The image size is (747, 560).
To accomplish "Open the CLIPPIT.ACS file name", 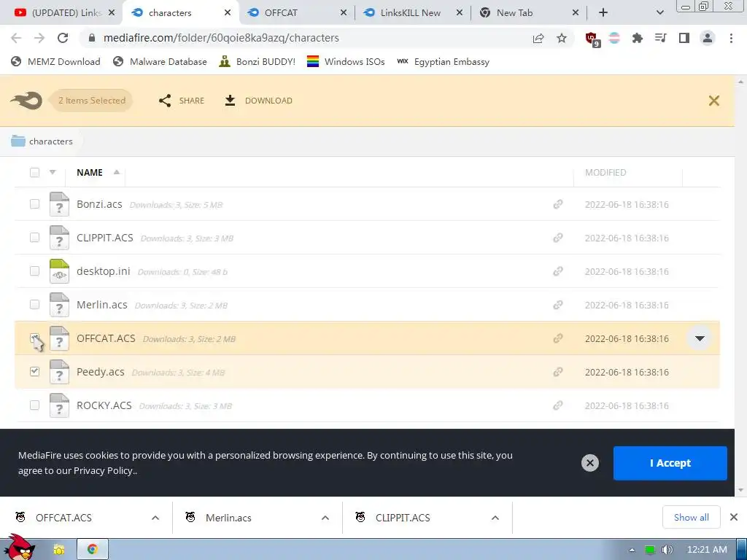I will [x=105, y=238].
